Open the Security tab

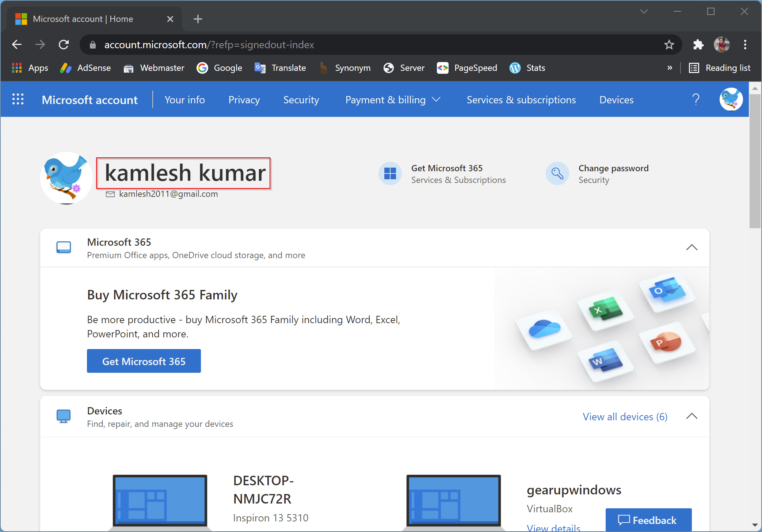(x=301, y=100)
